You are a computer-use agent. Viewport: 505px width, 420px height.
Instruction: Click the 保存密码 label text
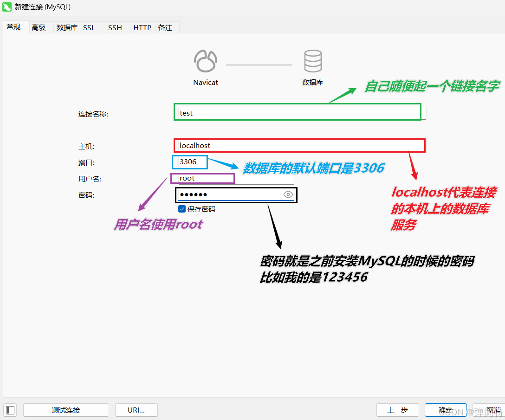[x=201, y=209]
